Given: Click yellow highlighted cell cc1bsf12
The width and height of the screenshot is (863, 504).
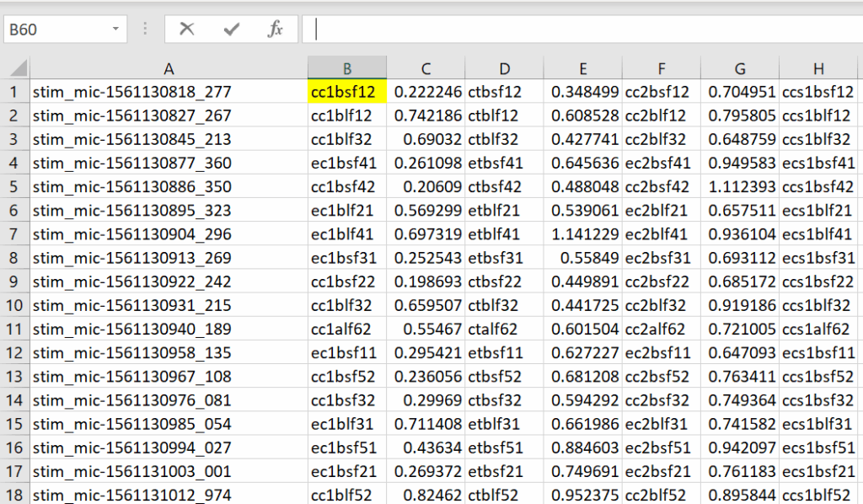Looking at the screenshot, I should coord(347,92).
